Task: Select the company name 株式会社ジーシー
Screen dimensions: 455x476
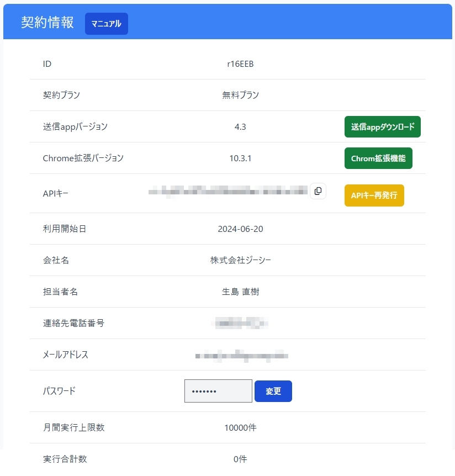Action: pyautogui.click(x=240, y=261)
